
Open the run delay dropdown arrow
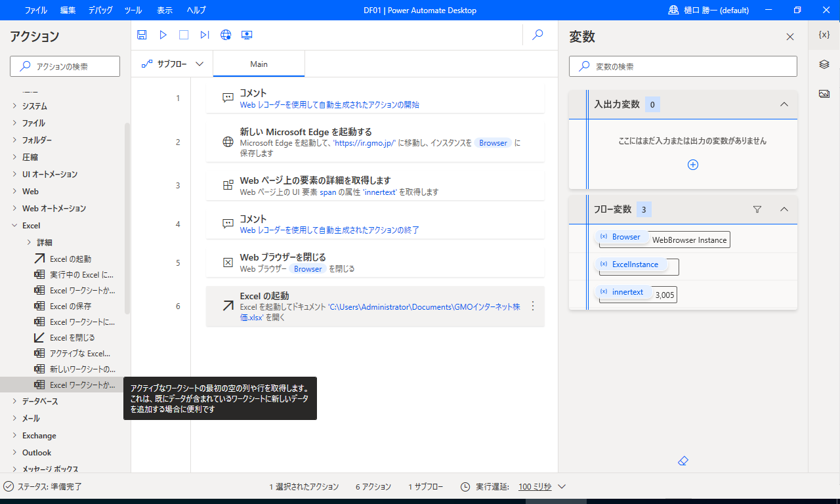point(562,487)
